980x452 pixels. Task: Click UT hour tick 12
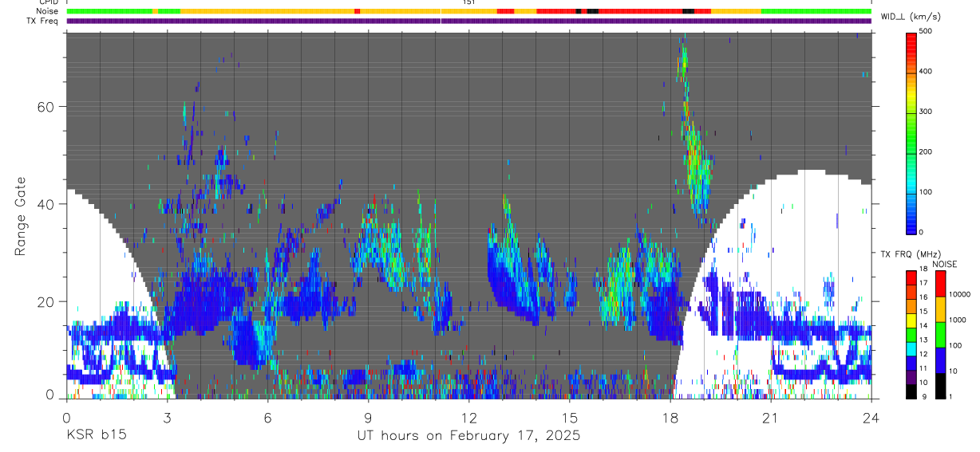pyautogui.click(x=469, y=417)
